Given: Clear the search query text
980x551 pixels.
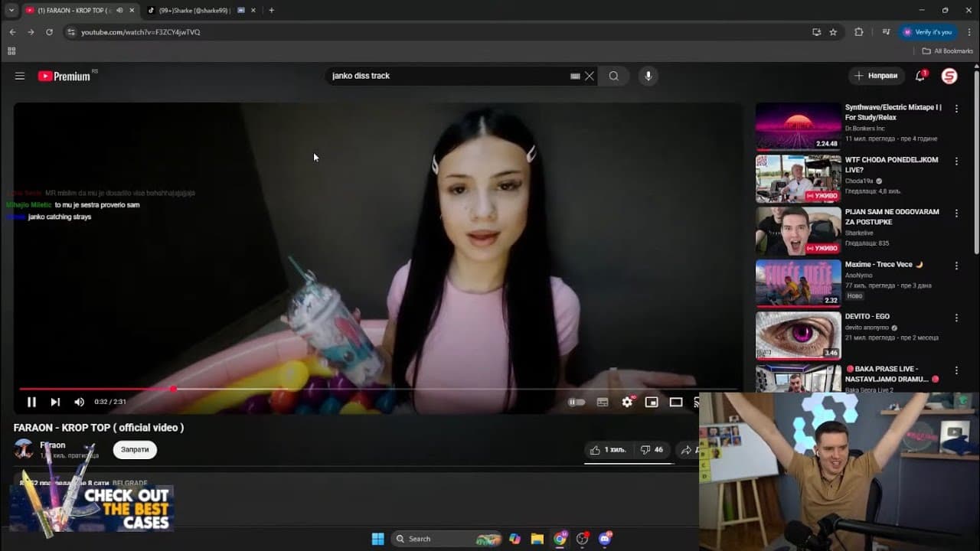Looking at the screenshot, I should (x=590, y=77).
